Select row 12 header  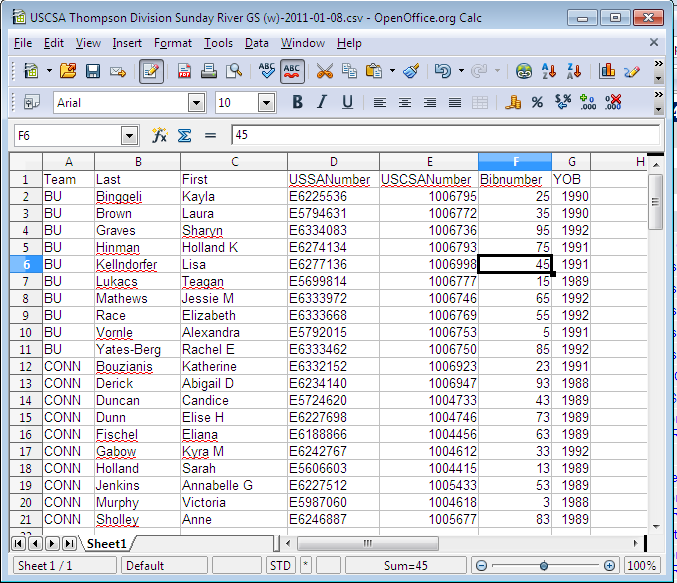26,367
